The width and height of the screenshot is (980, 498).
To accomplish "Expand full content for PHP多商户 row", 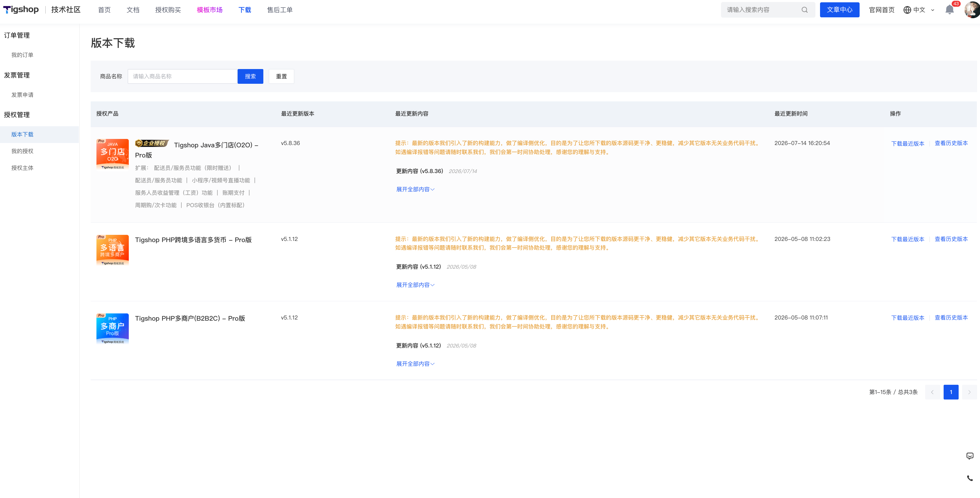I will [x=415, y=364].
